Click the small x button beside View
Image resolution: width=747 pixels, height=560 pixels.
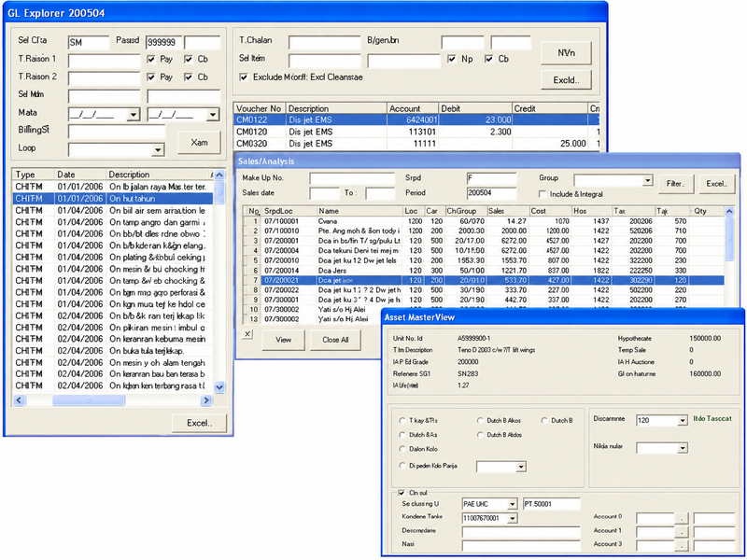pos(247,334)
